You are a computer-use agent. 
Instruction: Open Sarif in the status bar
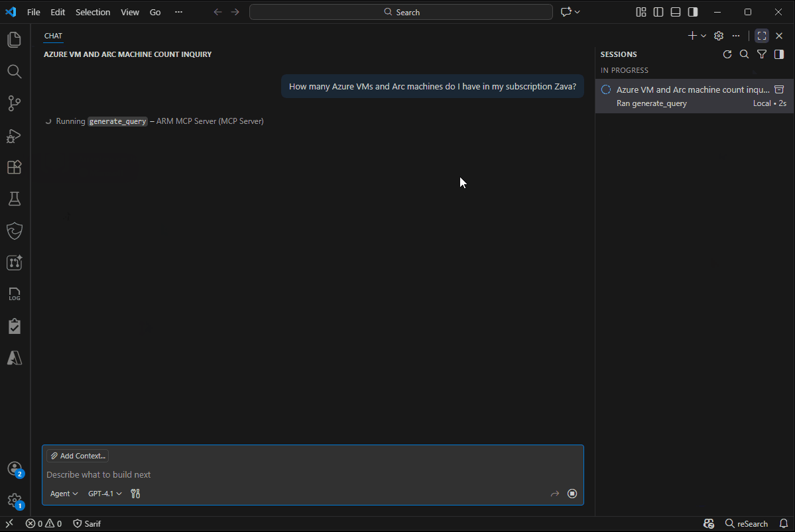point(87,524)
